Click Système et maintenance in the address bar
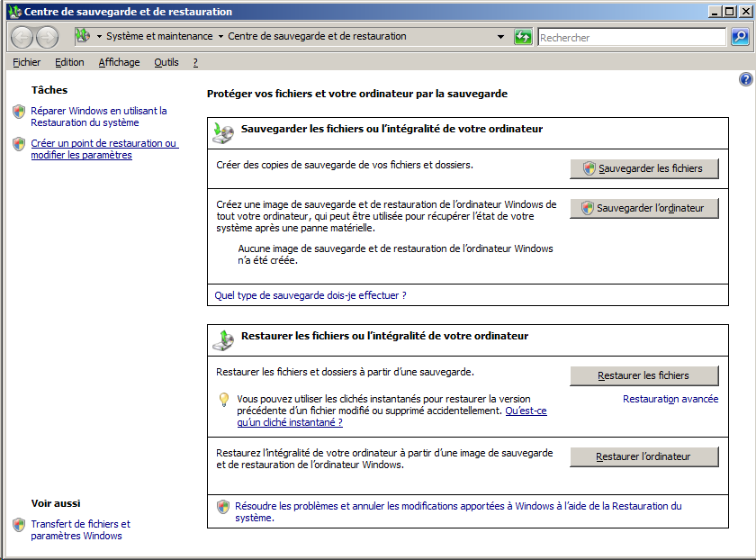Screen dimensions: 756x560 [159, 36]
